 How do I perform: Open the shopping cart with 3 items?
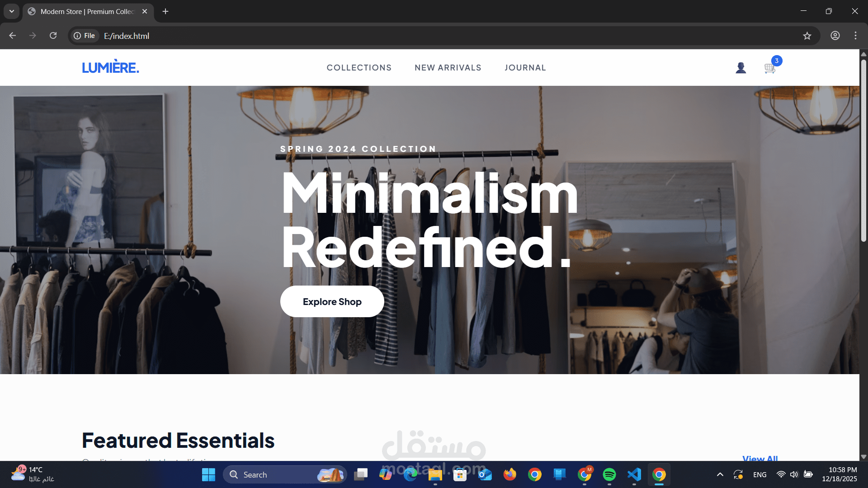(770, 68)
